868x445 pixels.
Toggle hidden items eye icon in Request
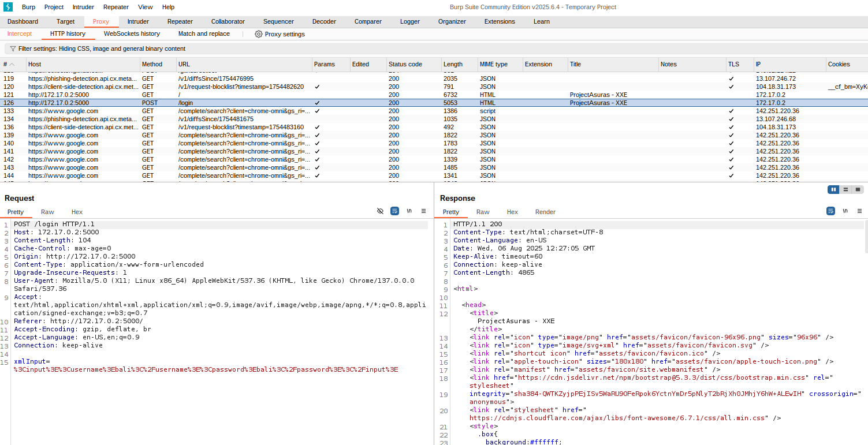click(x=380, y=211)
